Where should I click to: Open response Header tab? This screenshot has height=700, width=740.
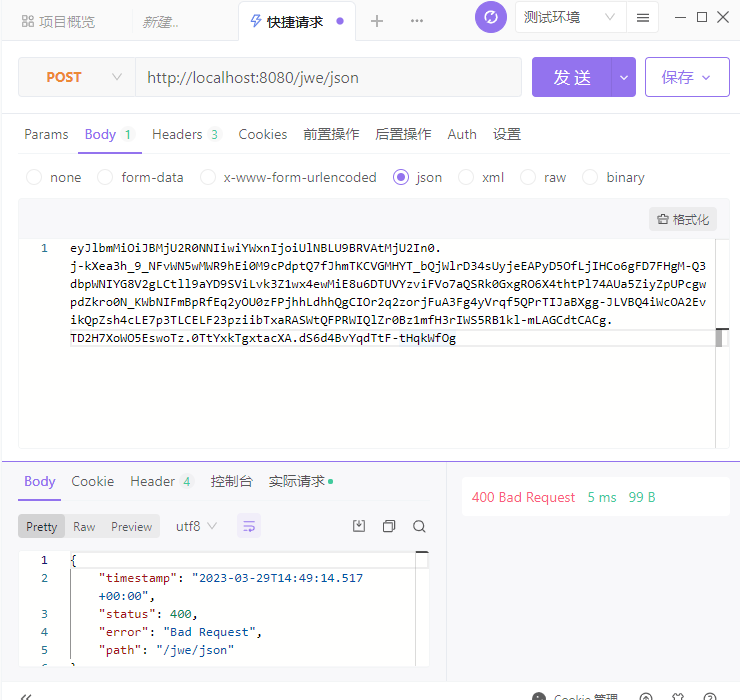point(161,481)
